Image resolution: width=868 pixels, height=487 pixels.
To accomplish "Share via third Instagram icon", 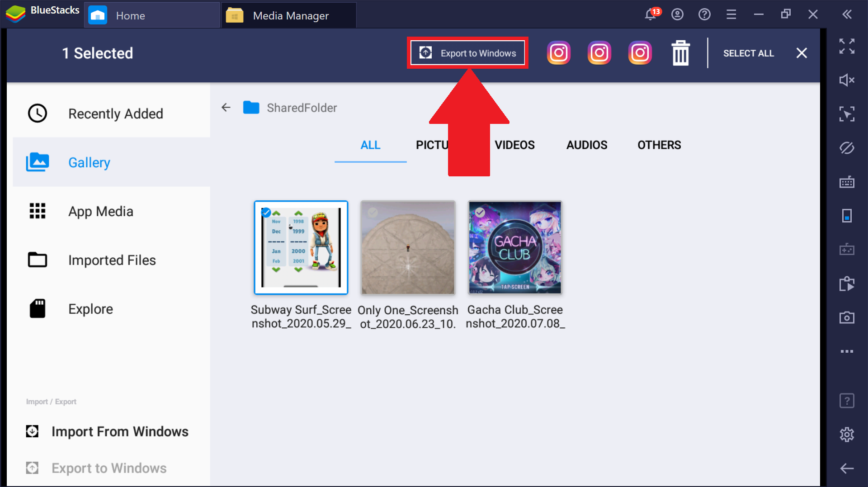I will [x=640, y=53].
